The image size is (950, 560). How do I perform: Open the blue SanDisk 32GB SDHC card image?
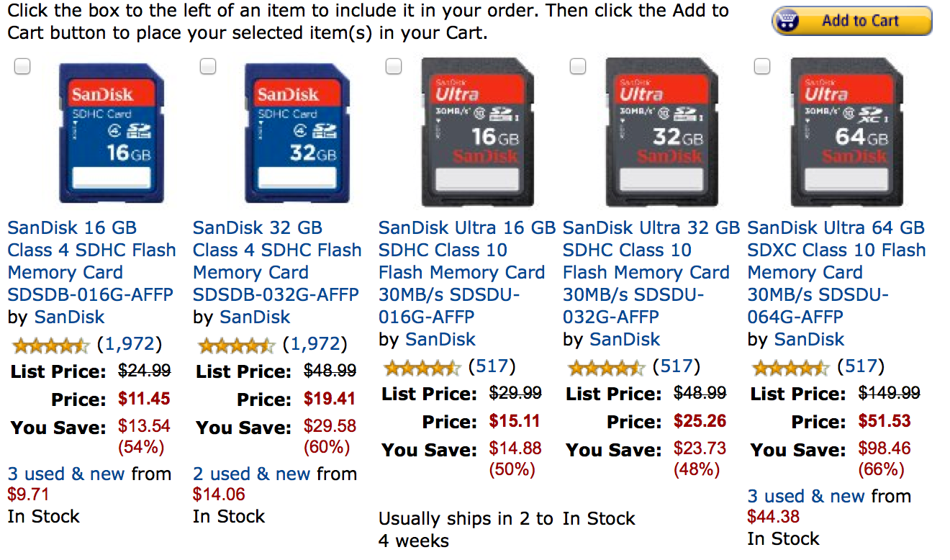coord(297,134)
